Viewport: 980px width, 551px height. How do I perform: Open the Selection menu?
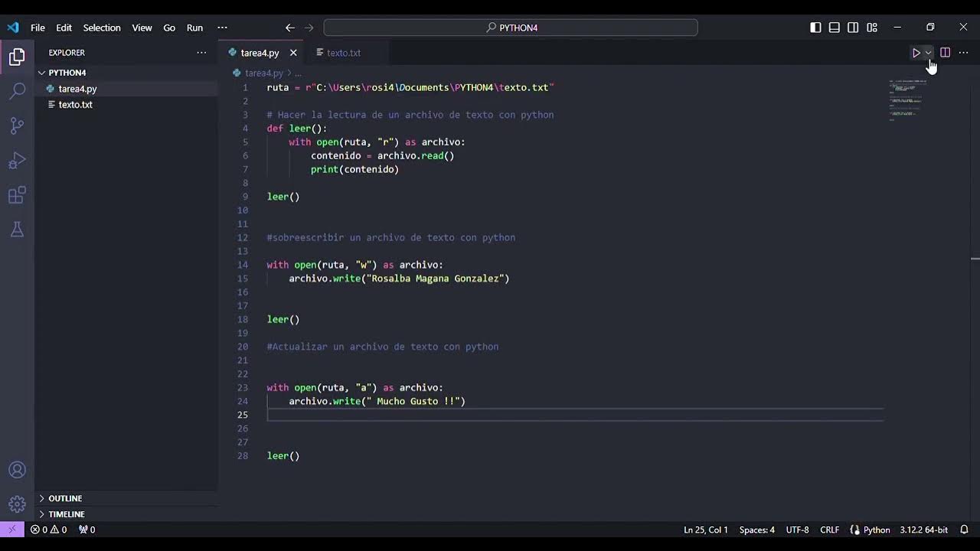(102, 28)
